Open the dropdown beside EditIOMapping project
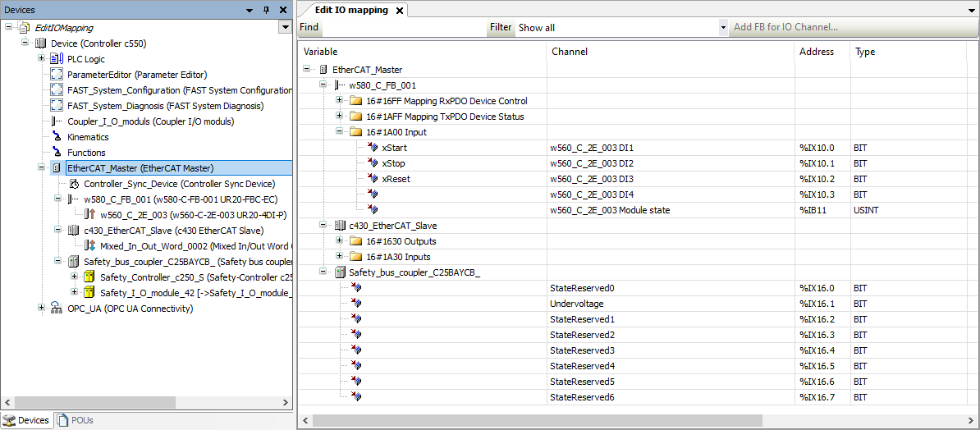 [x=286, y=28]
